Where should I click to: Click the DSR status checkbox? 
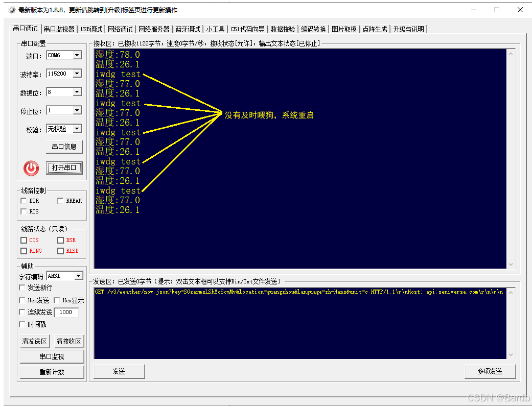pyautogui.click(x=61, y=240)
